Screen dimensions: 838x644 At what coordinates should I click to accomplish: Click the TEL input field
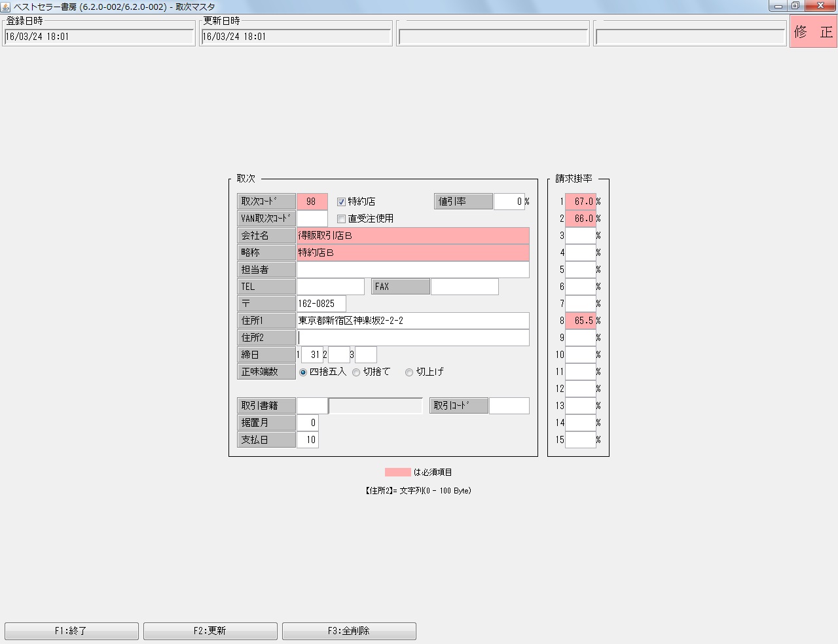pos(330,287)
